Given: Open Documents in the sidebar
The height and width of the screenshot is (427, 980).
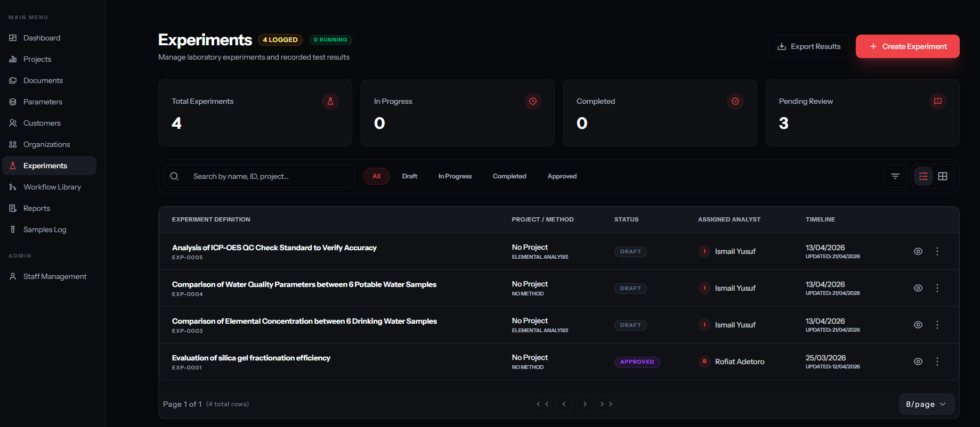Looking at the screenshot, I should point(43,80).
